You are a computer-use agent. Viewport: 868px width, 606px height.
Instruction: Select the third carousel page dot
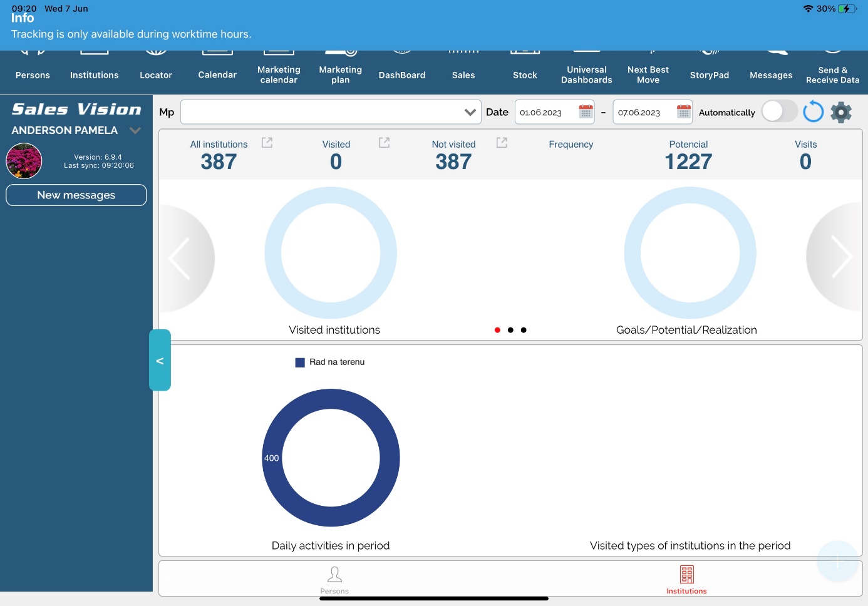(x=524, y=330)
